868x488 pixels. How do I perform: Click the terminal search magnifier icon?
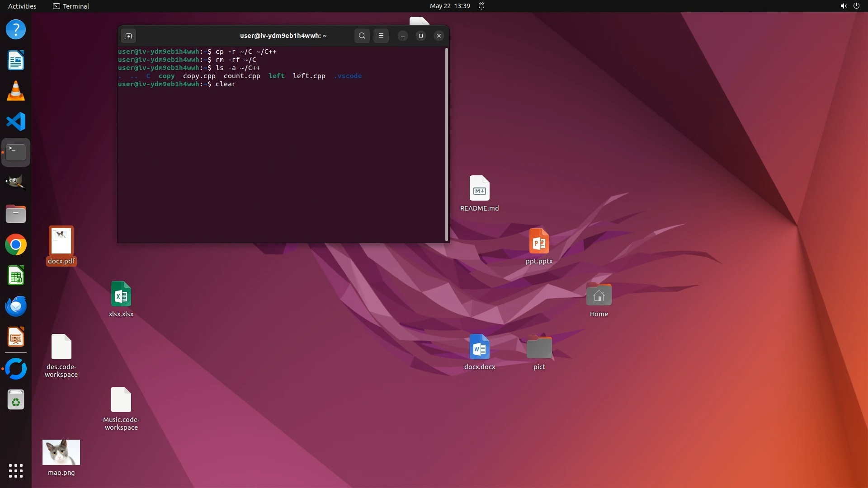(x=362, y=36)
